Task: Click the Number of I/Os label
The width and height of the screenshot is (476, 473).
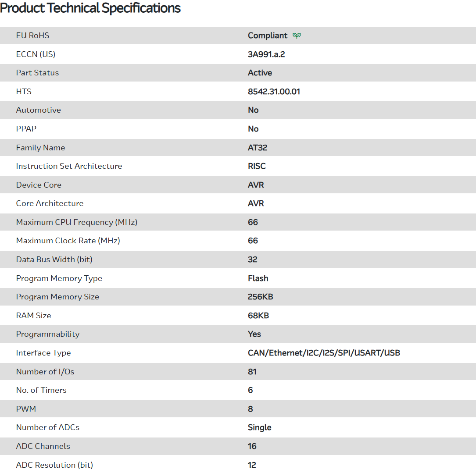Action: [x=45, y=372]
